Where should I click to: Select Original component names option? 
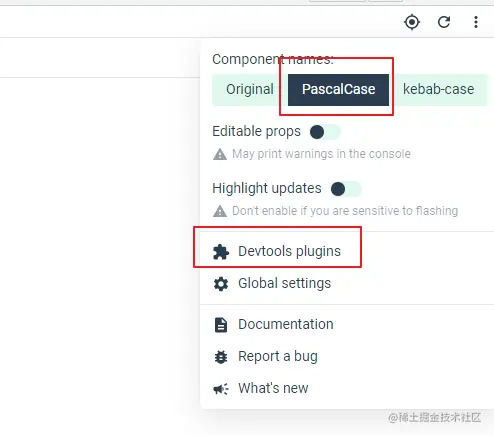point(250,89)
